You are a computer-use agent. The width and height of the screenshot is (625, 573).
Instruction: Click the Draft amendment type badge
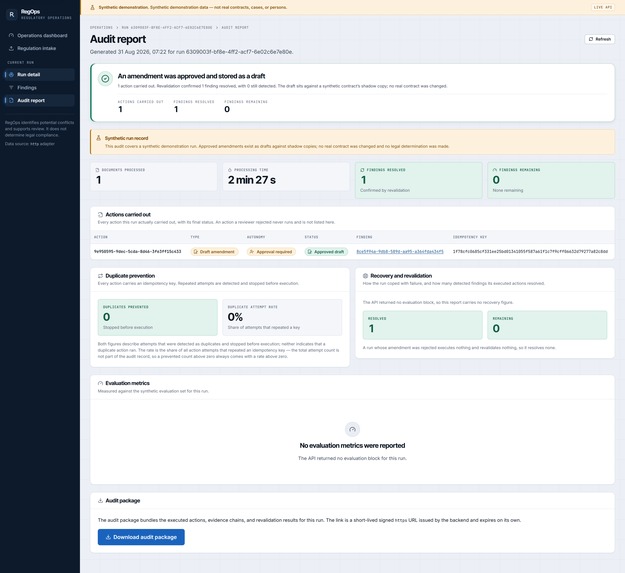point(214,251)
